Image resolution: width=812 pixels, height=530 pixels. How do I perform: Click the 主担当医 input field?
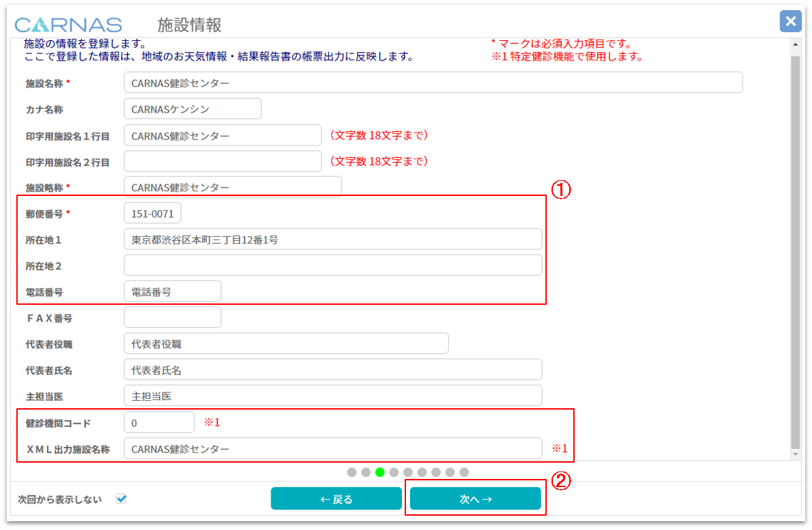(333, 396)
